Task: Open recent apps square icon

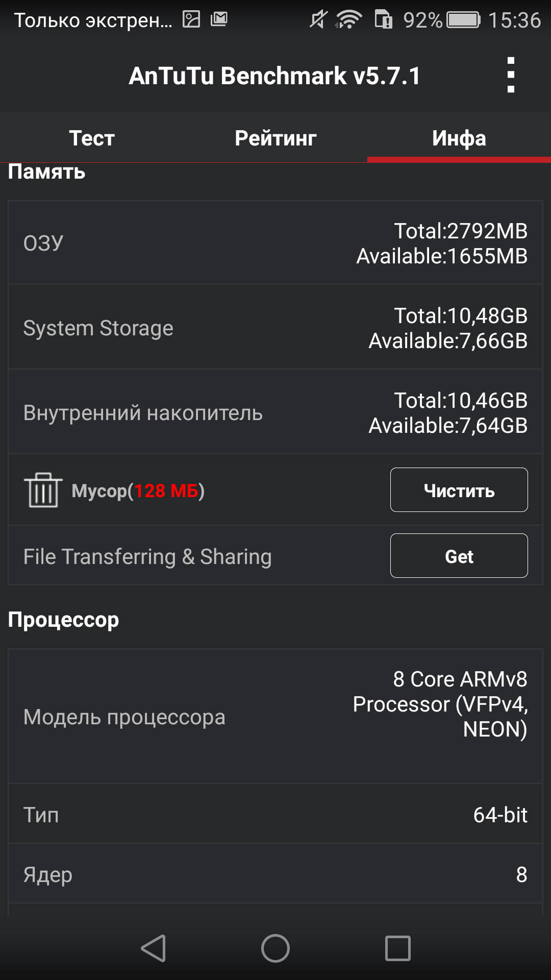Action: tap(398, 948)
